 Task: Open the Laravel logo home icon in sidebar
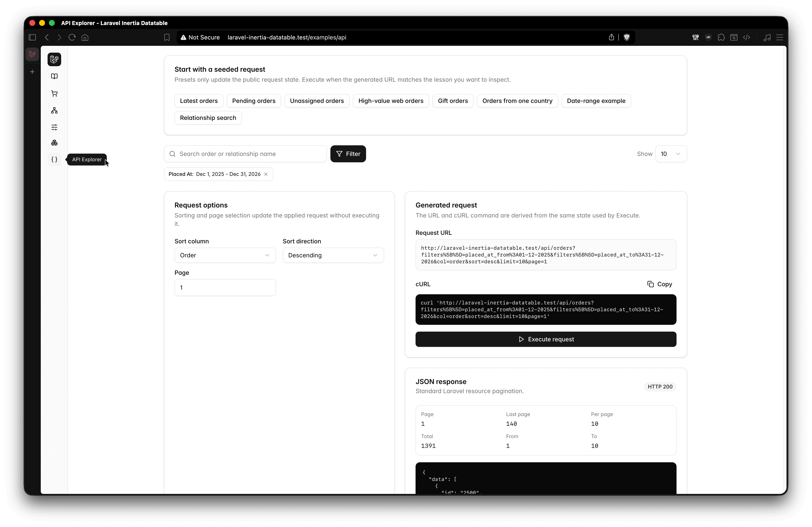tap(54, 59)
